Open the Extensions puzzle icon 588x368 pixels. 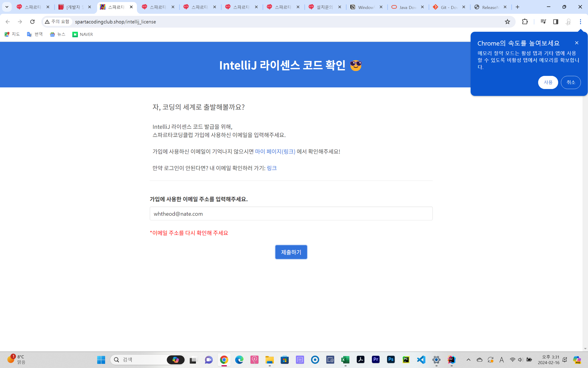(x=525, y=22)
